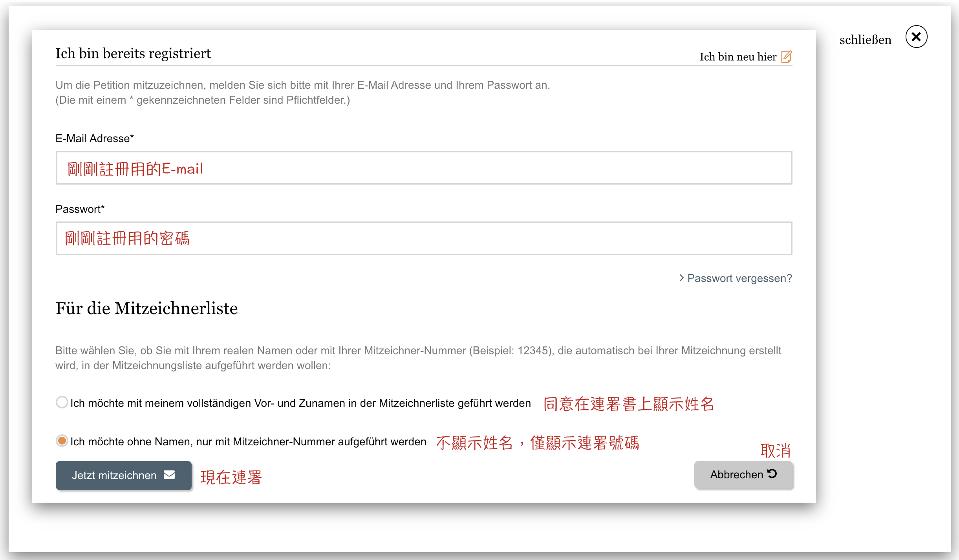The image size is (959, 560).
Task: Click the chevron before 'Passwort vergessen?'
Action: click(681, 278)
